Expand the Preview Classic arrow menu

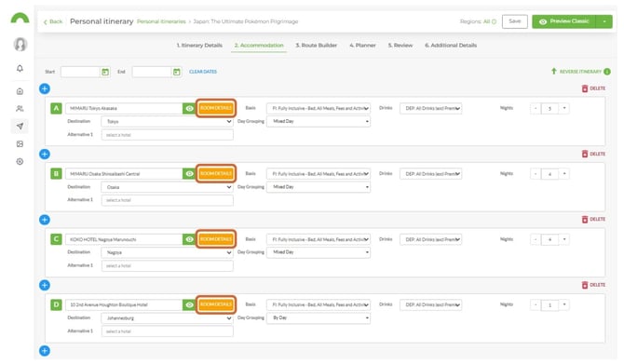[x=604, y=21]
